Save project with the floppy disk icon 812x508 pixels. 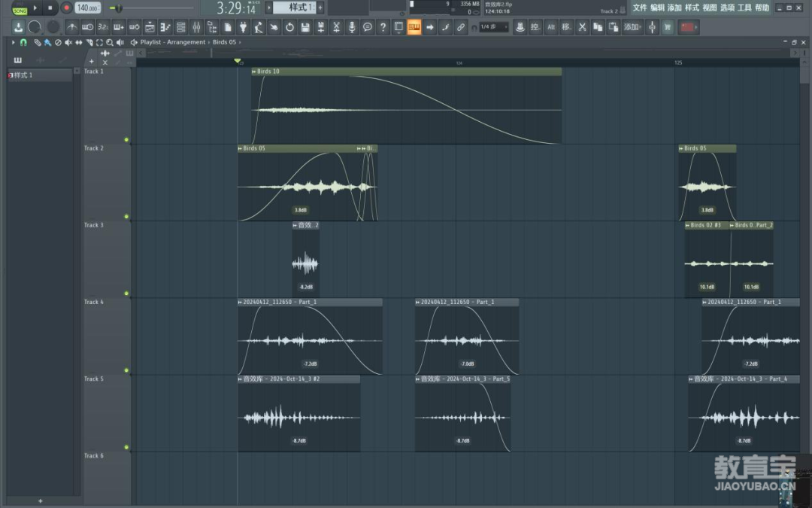click(305, 27)
